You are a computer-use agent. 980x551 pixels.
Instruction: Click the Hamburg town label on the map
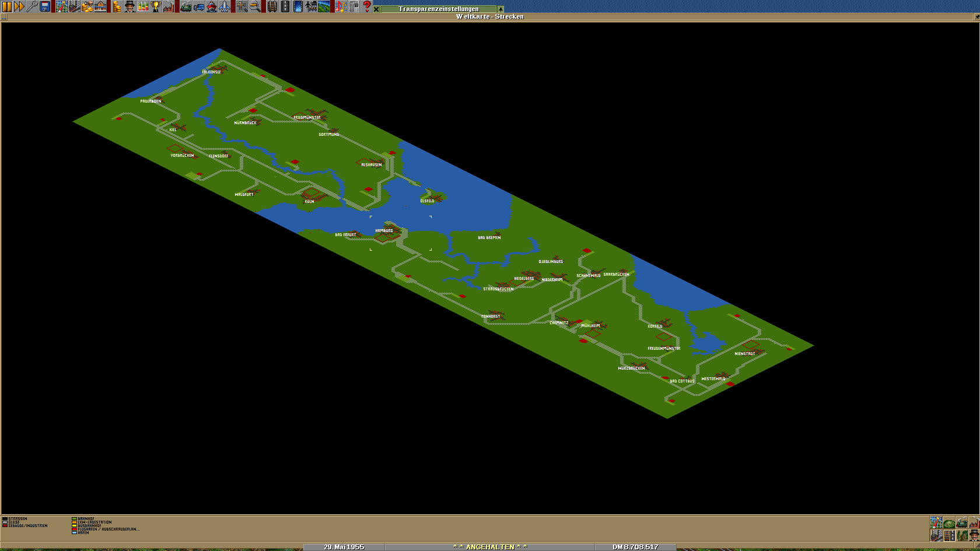tap(384, 231)
